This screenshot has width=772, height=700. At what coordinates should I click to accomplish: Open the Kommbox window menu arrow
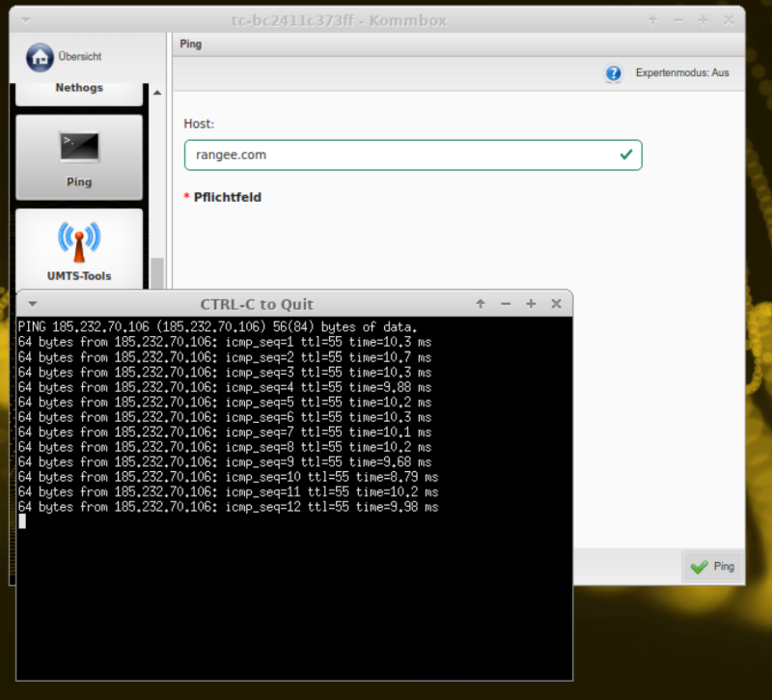click(x=25, y=19)
